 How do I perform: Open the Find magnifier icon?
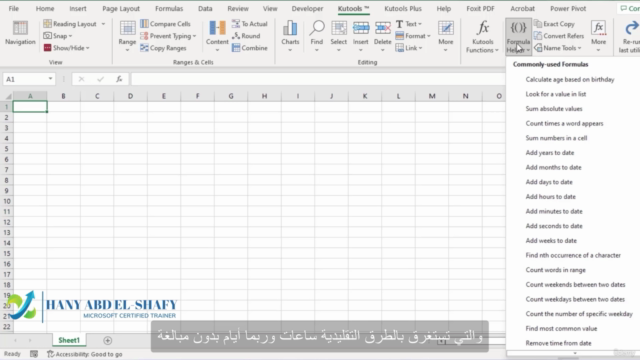coord(317,28)
